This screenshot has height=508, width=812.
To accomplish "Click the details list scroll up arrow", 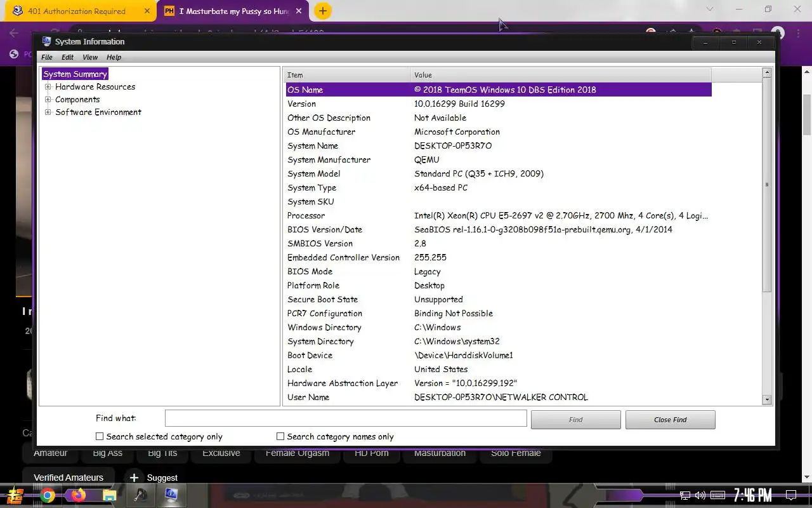I will (x=766, y=73).
